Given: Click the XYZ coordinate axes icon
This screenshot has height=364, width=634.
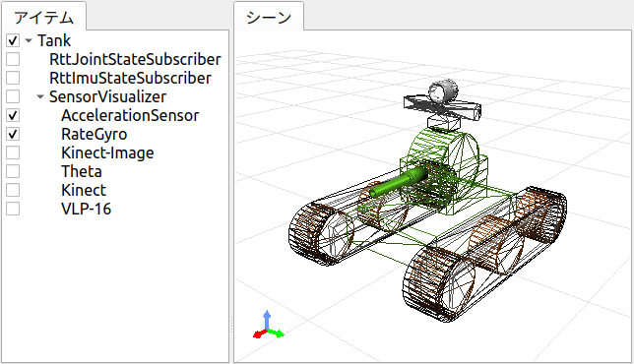Looking at the screenshot, I should tap(268, 325).
